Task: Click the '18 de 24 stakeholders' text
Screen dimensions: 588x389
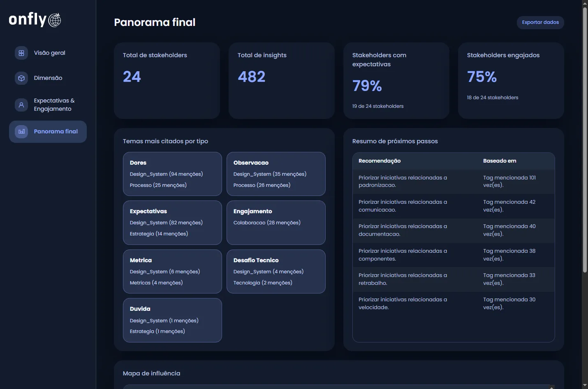Action: coord(493,98)
